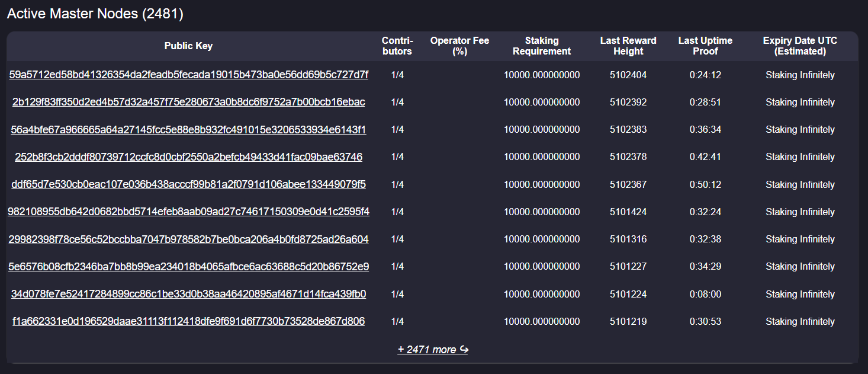
Task: Open public key link starting with 29982398f78c
Action: point(188,239)
